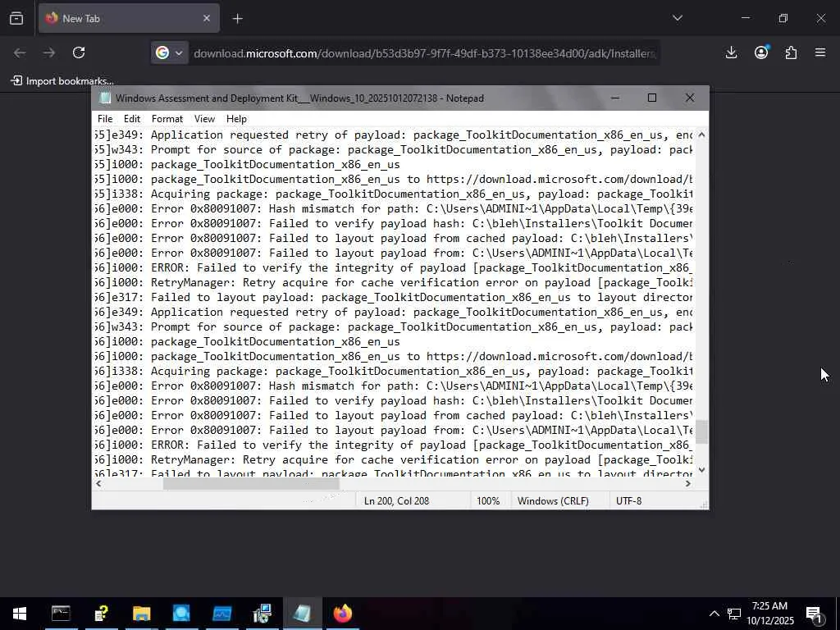Viewport: 840px width, 630px height.
Task: Open network status tray icon
Action: click(733, 614)
